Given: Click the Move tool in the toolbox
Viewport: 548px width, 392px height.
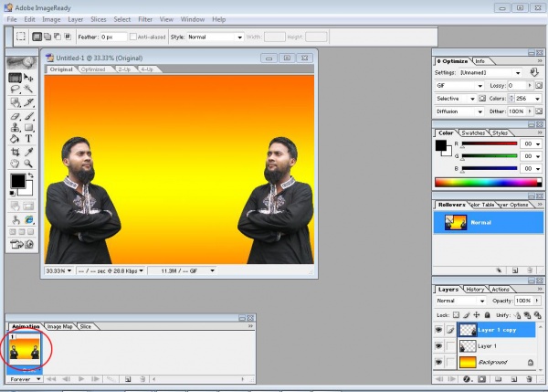Looking at the screenshot, I should click(28, 79).
